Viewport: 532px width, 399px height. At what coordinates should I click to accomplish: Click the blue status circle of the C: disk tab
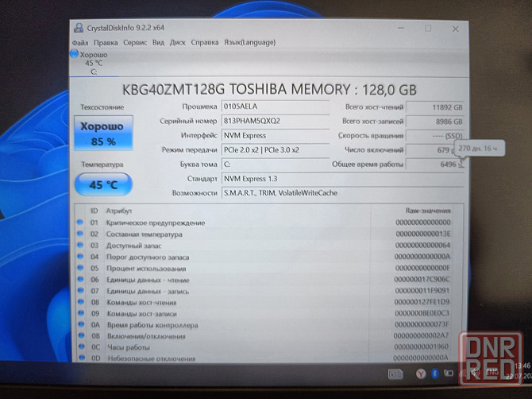point(75,54)
